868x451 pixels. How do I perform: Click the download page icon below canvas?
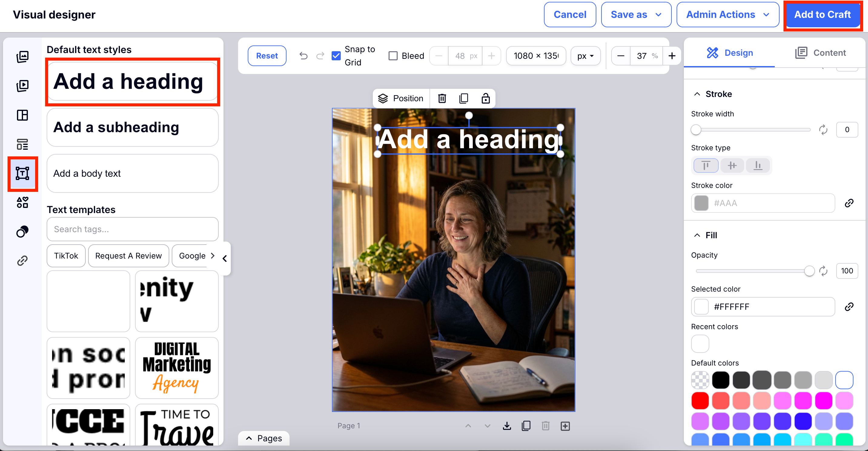(507, 426)
